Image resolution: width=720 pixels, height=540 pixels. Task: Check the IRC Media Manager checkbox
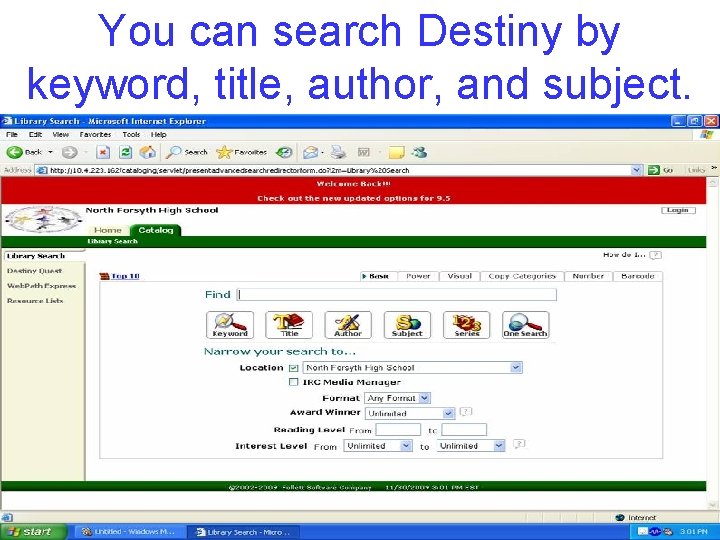(293, 382)
